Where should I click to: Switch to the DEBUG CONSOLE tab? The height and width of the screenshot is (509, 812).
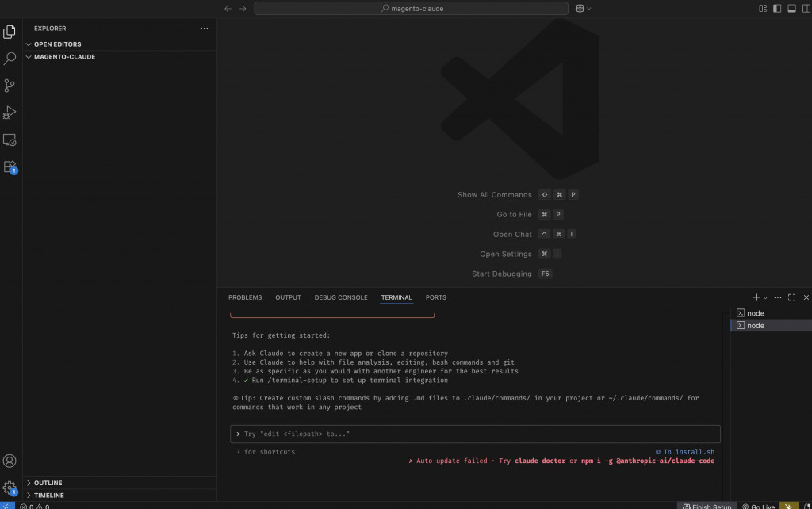tap(341, 297)
